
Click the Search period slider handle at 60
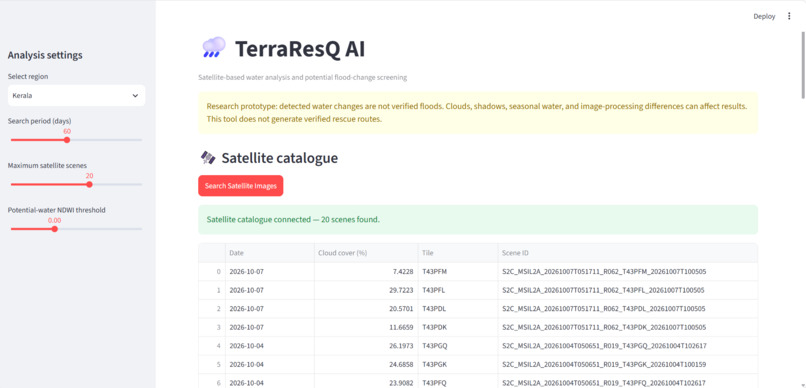(x=67, y=140)
